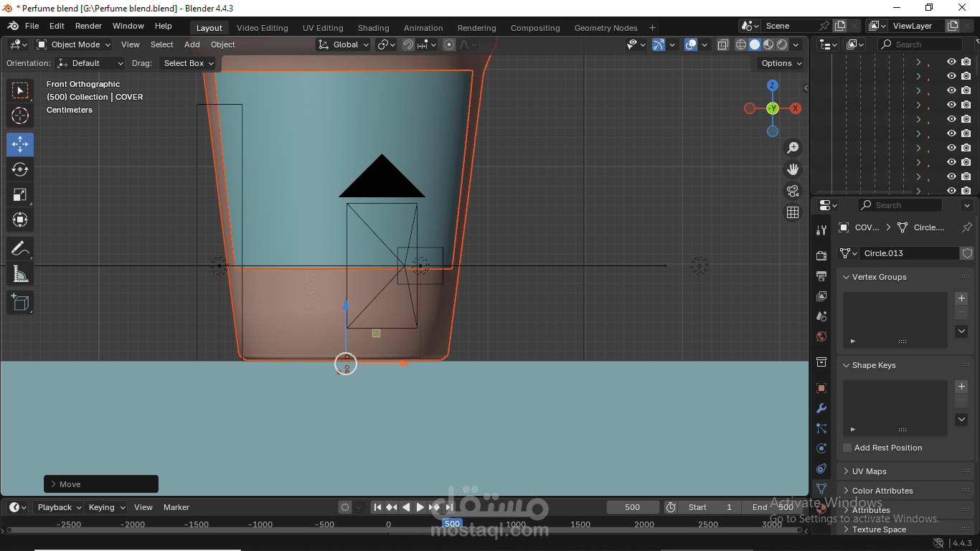Select the Measure ruler tool

(x=20, y=274)
